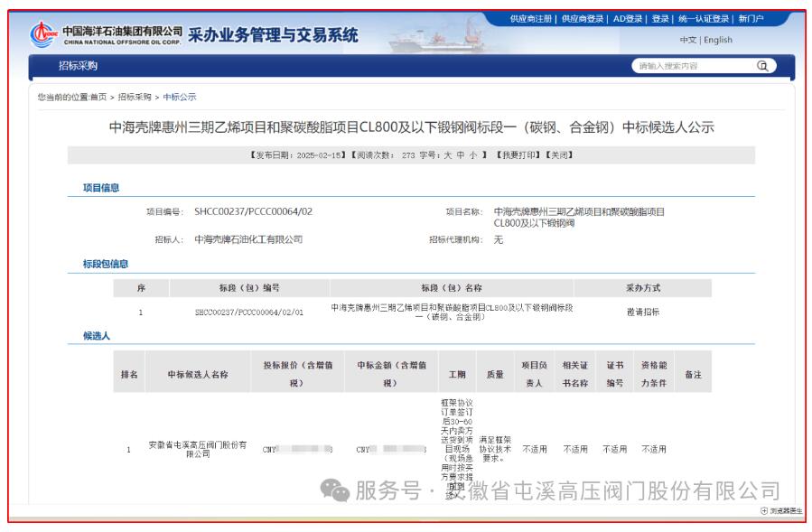
Task: Click package number SHCC00237/PCCC00064/02/01
Action: coord(249,312)
